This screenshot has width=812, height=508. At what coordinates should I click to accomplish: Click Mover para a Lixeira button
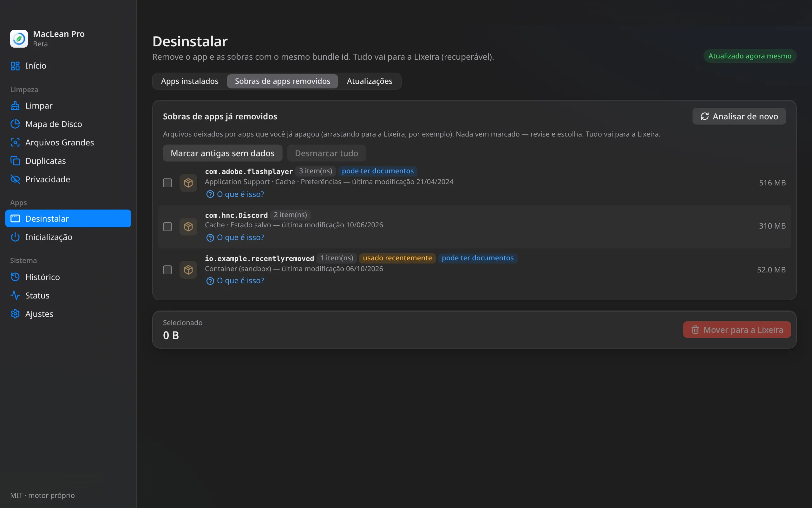pyautogui.click(x=737, y=330)
